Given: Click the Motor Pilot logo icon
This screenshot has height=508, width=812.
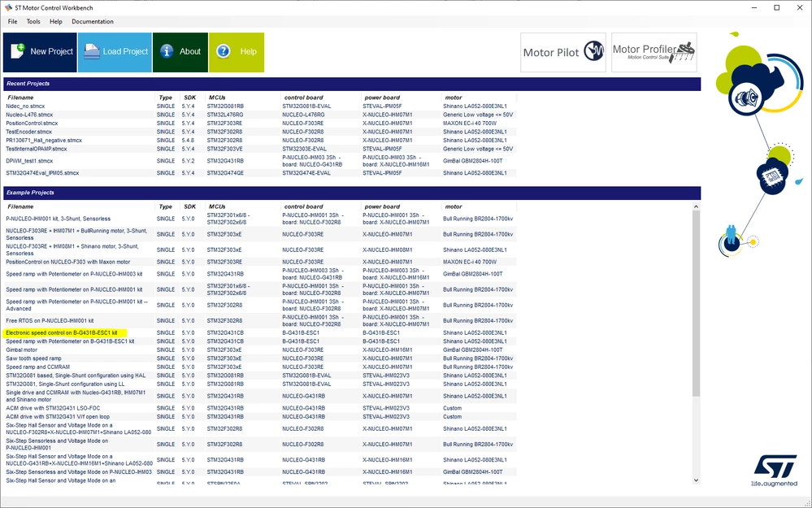Looking at the screenshot, I should (x=594, y=50).
